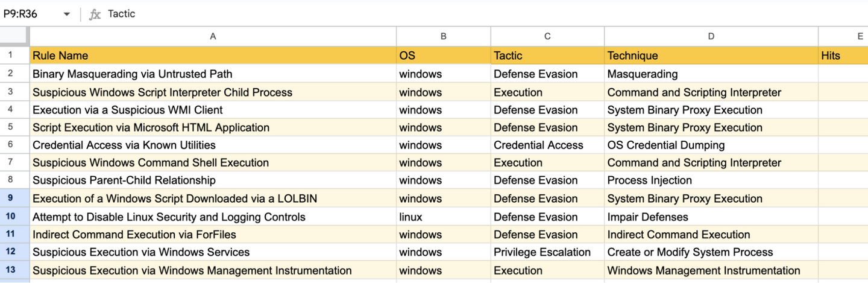Screen dimensions: 868x283
Task: Open the Name box dropdown arrow
Action: 66,14
